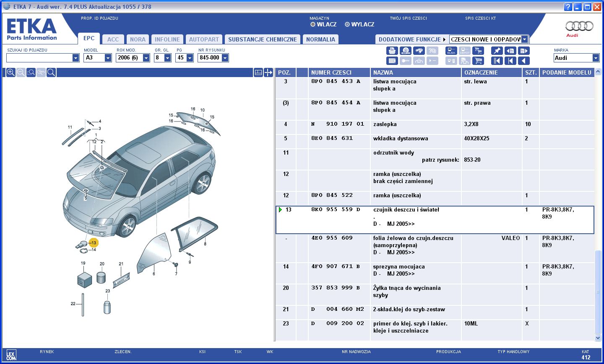Click the parts list scroll down arrow
604x364 pixels.
(598, 338)
